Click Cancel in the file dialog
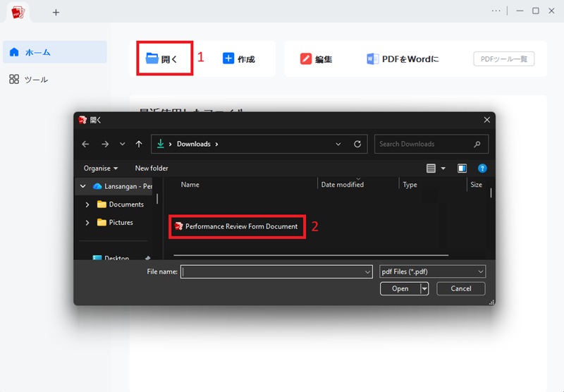The image size is (564, 392). pyautogui.click(x=461, y=289)
